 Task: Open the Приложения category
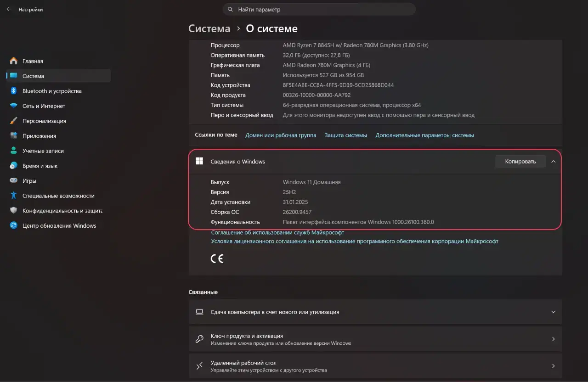tap(58, 136)
